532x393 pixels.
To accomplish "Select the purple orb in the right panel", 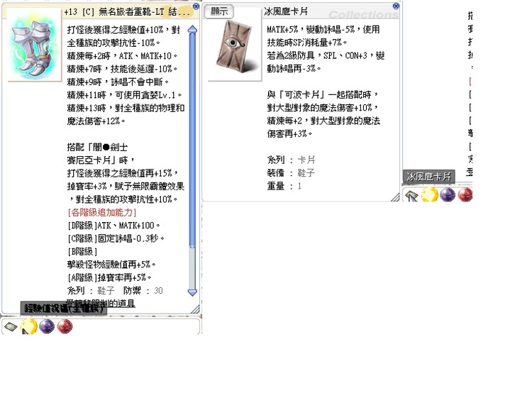I will [448, 195].
